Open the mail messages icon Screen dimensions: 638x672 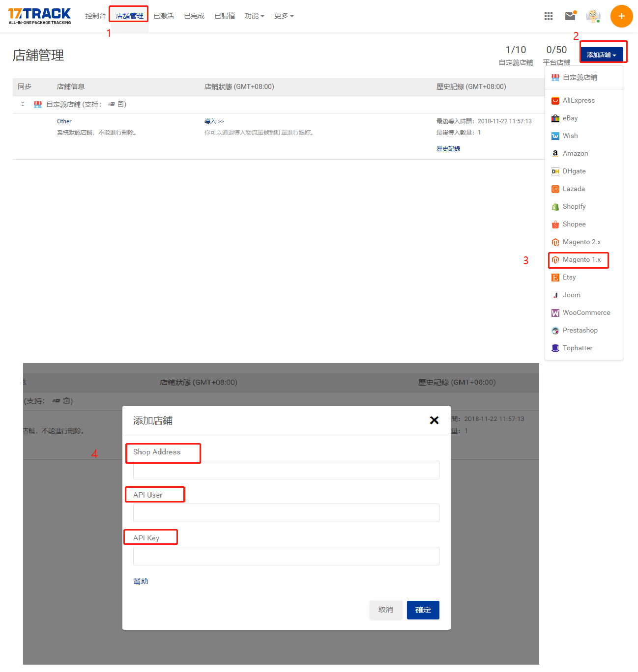[x=570, y=16]
